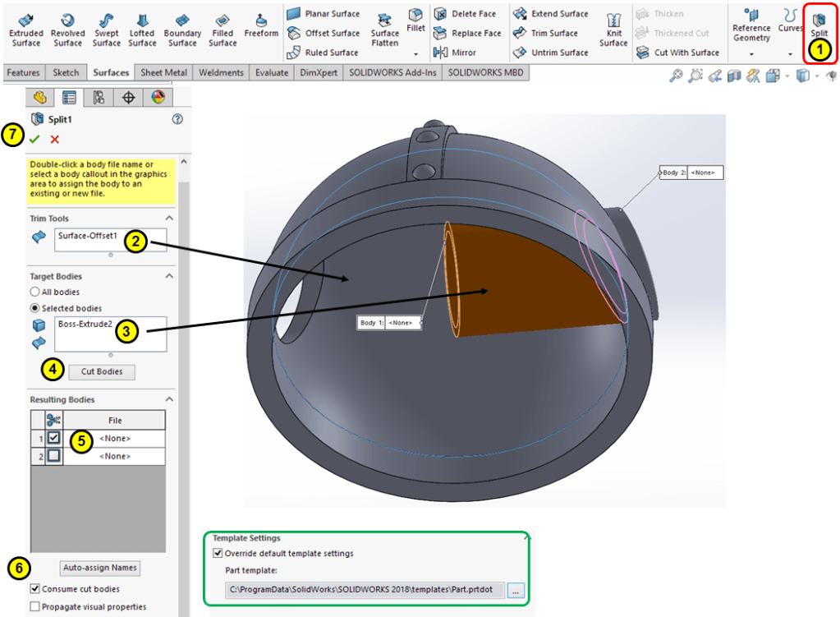Click the Auto-assign Names button
The width and height of the screenshot is (840, 617).
[x=101, y=568]
